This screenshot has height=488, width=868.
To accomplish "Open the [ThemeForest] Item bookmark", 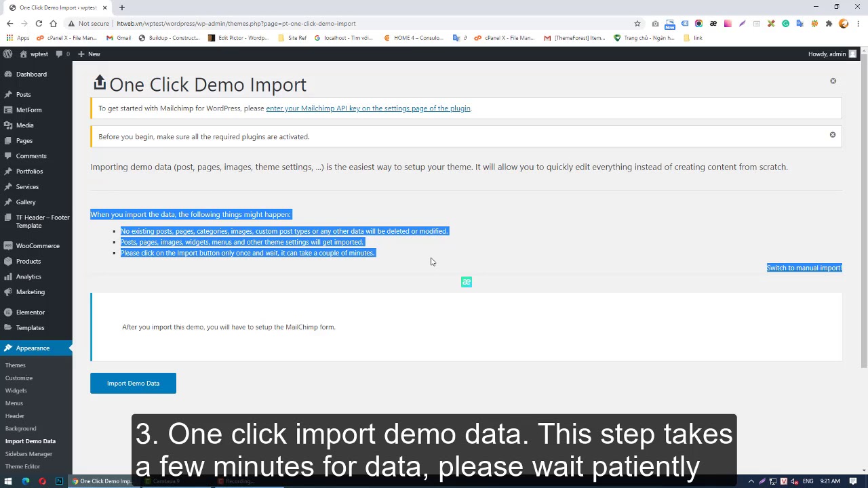I will [574, 38].
